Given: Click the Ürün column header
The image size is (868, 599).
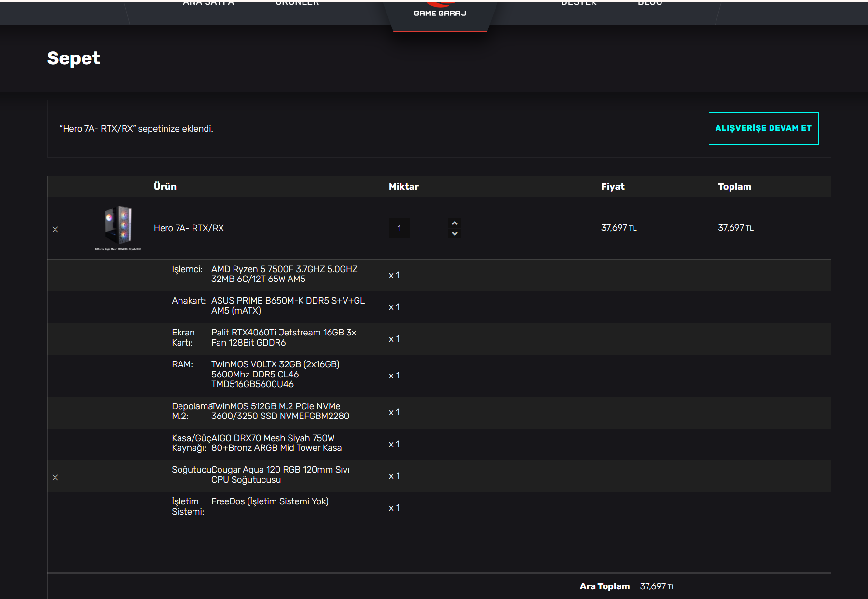Looking at the screenshot, I should [x=165, y=187].
